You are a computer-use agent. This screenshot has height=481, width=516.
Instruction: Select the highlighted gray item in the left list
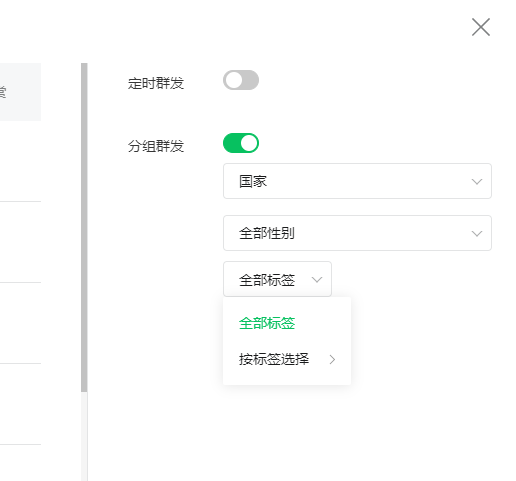pos(20,92)
